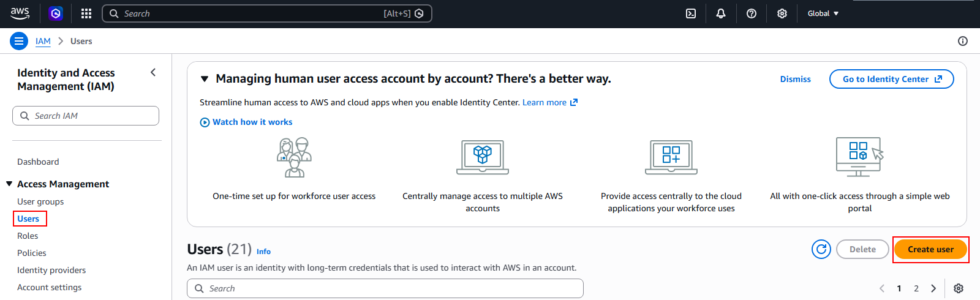Open the Learn more link
This screenshot has height=300, width=980.
click(550, 102)
